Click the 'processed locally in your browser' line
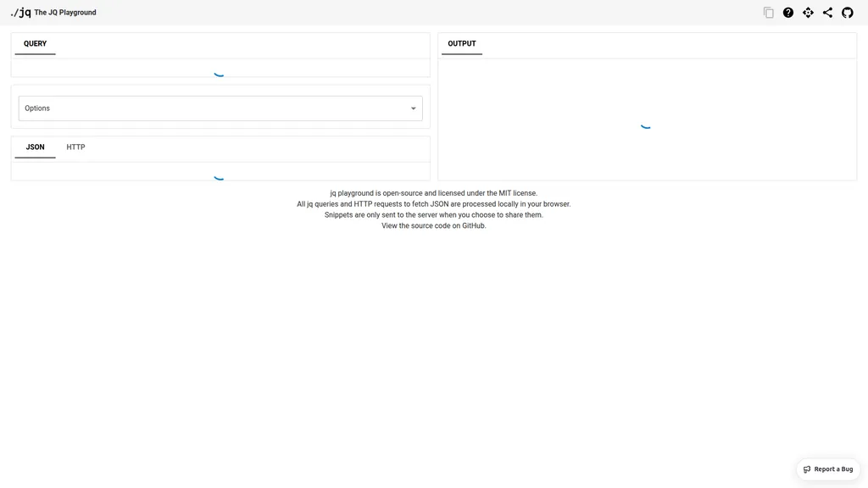868x488 pixels. [433, 204]
